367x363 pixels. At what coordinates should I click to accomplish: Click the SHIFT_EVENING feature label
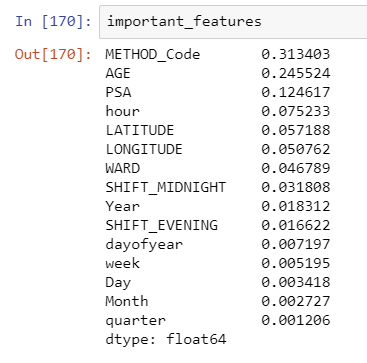[162, 225]
